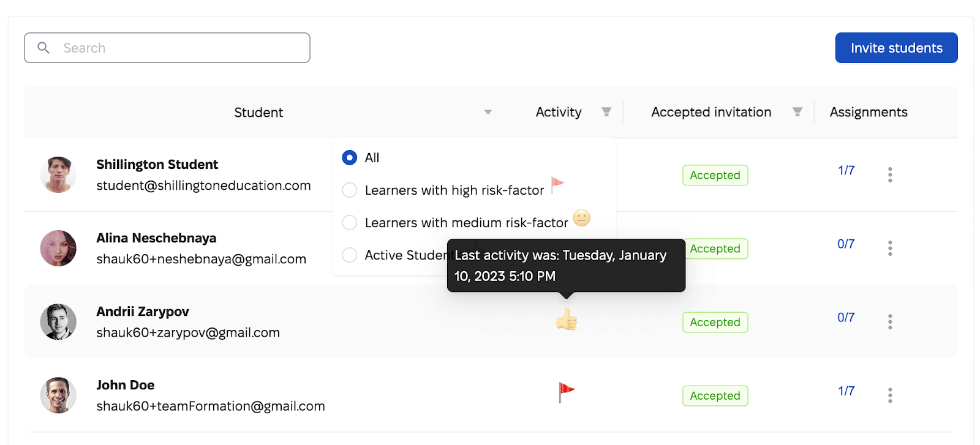Click the thumbs-up activity icon for Andrii Zarypov
980x445 pixels.
(x=567, y=319)
